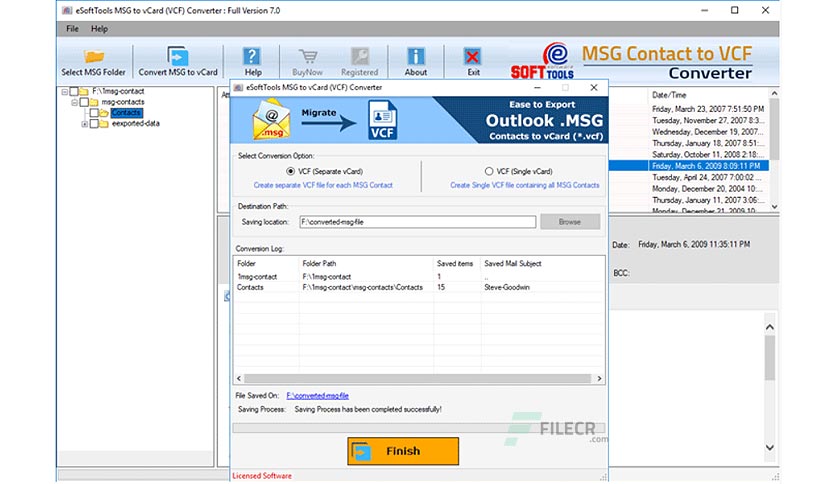Select row Tuesday, April 24, 2007
The height and width of the screenshot is (484, 836).
(708, 178)
